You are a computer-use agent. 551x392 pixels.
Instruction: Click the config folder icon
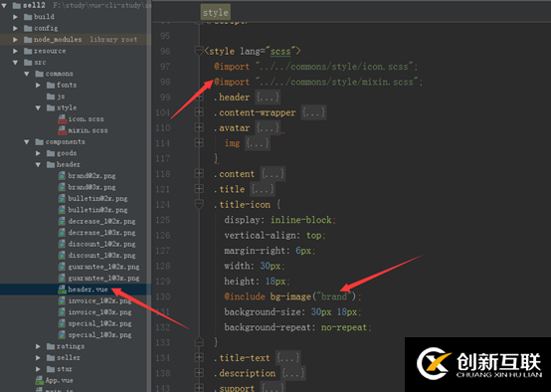click(28, 28)
